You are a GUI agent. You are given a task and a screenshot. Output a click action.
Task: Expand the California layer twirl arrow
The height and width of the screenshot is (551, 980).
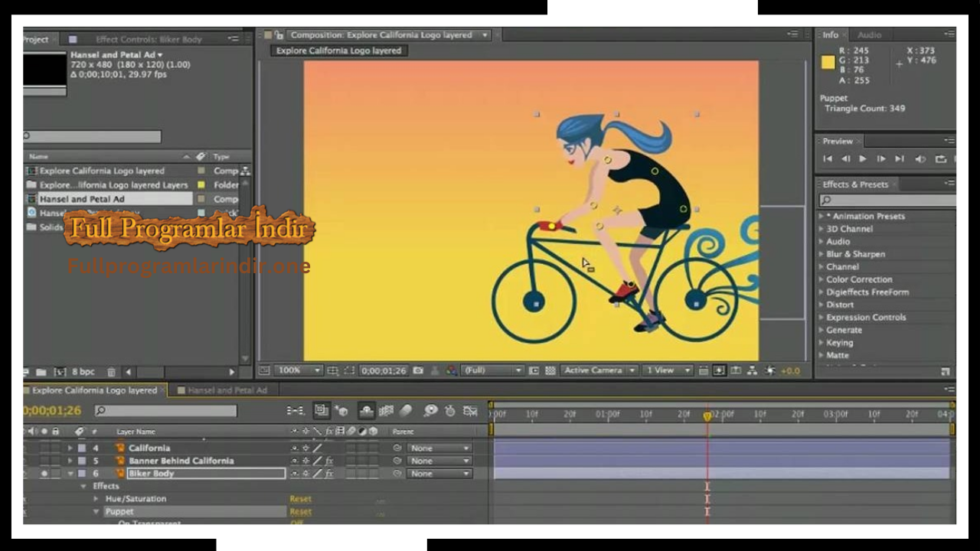[x=70, y=448]
